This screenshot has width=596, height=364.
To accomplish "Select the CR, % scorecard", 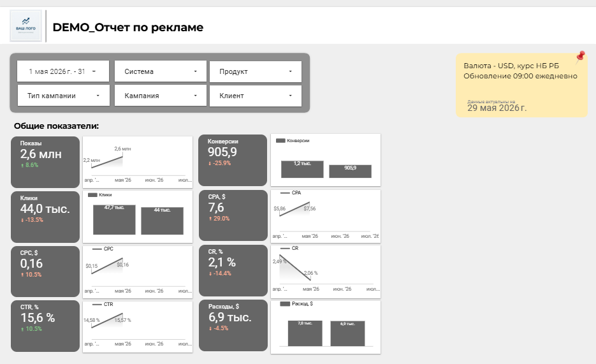I will point(233,270).
